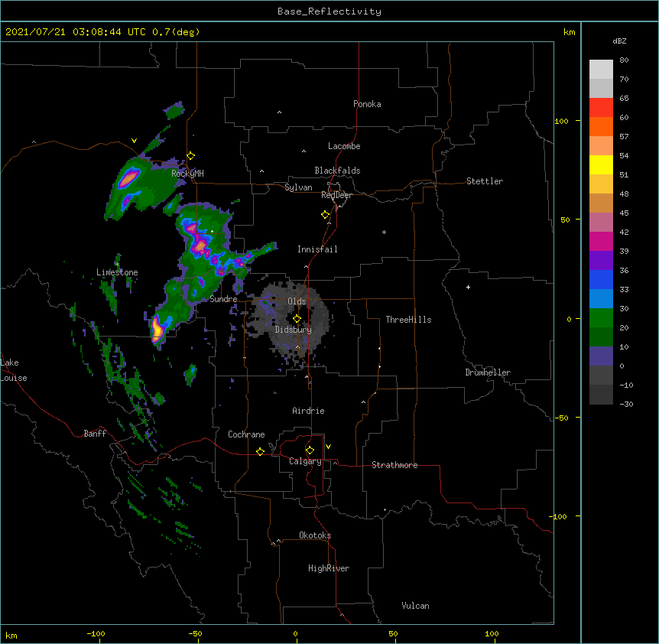This screenshot has height=644, width=659.
Task: Click the Sundre town label
Action: pyautogui.click(x=223, y=299)
